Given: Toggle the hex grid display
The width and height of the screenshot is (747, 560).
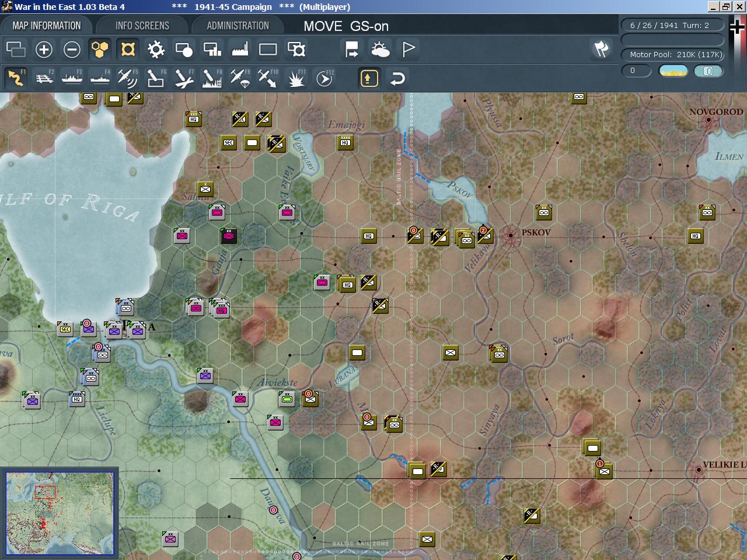Looking at the screenshot, I should (100, 50).
